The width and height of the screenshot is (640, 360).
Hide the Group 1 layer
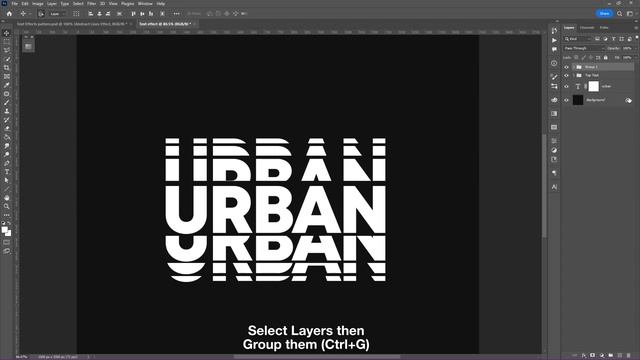pyautogui.click(x=566, y=67)
